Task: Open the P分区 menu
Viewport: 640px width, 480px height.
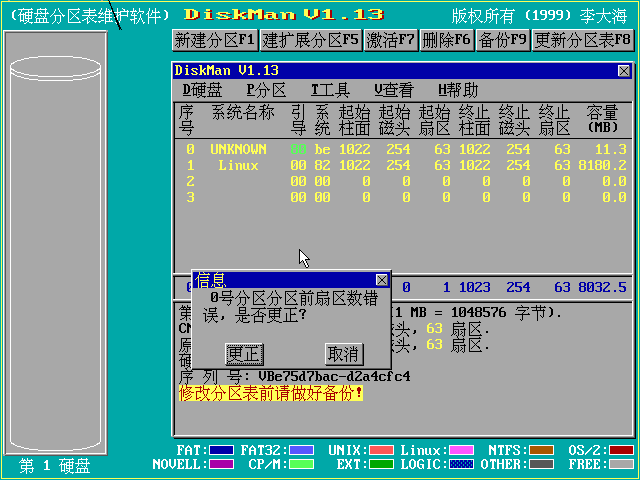Action: (x=266, y=90)
